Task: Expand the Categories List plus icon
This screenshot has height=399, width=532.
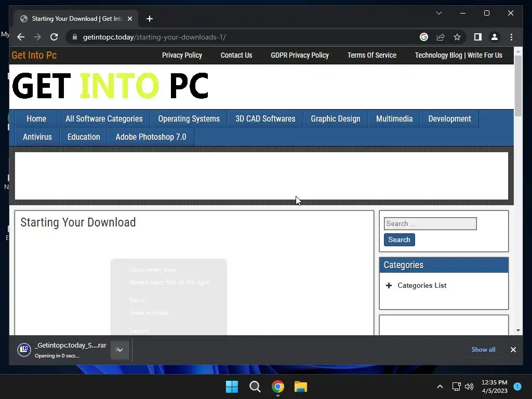Action: click(389, 285)
